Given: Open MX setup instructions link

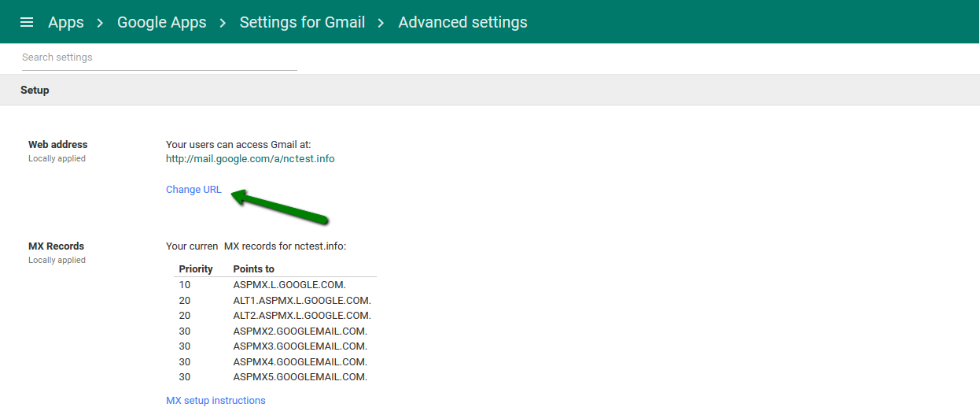Looking at the screenshot, I should (x=216, y=401).
